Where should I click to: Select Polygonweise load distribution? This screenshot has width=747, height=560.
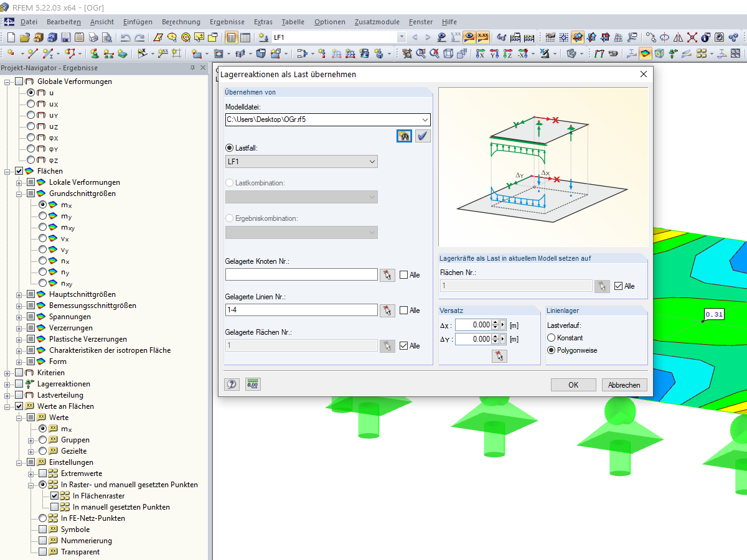pos(551,350)
